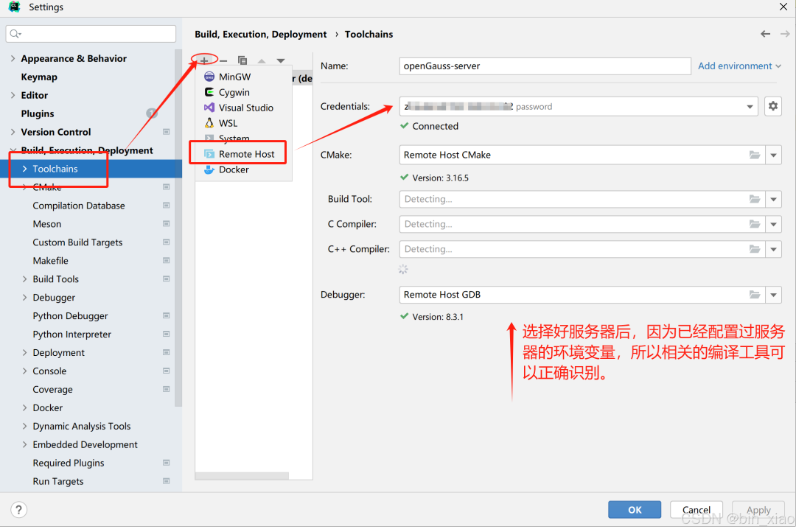Open Required Plugins settings
This screenshot has height=532, width=796.
click(69, 463)
